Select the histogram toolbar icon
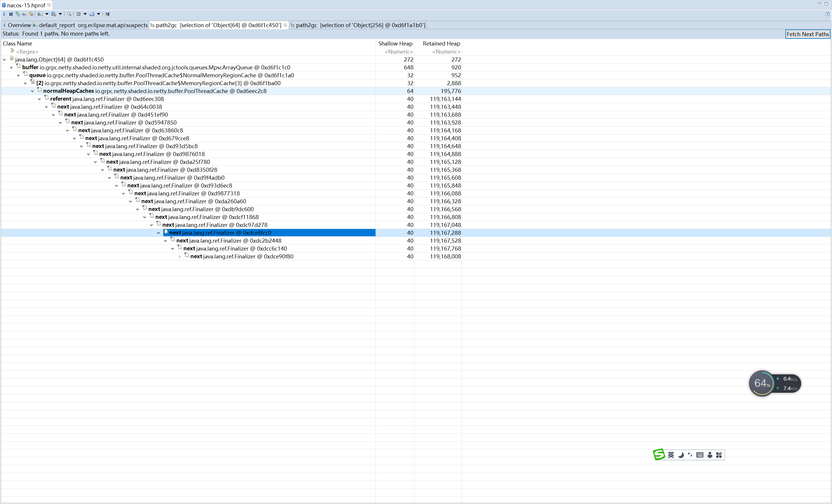 pyautogui.click(x=11, y=14)
